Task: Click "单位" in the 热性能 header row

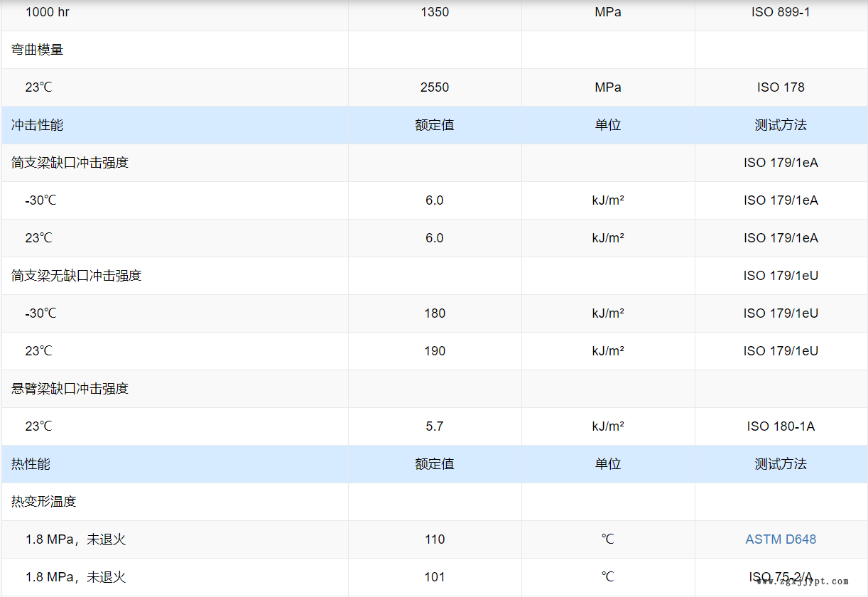Action: click(x=608, y=464)
